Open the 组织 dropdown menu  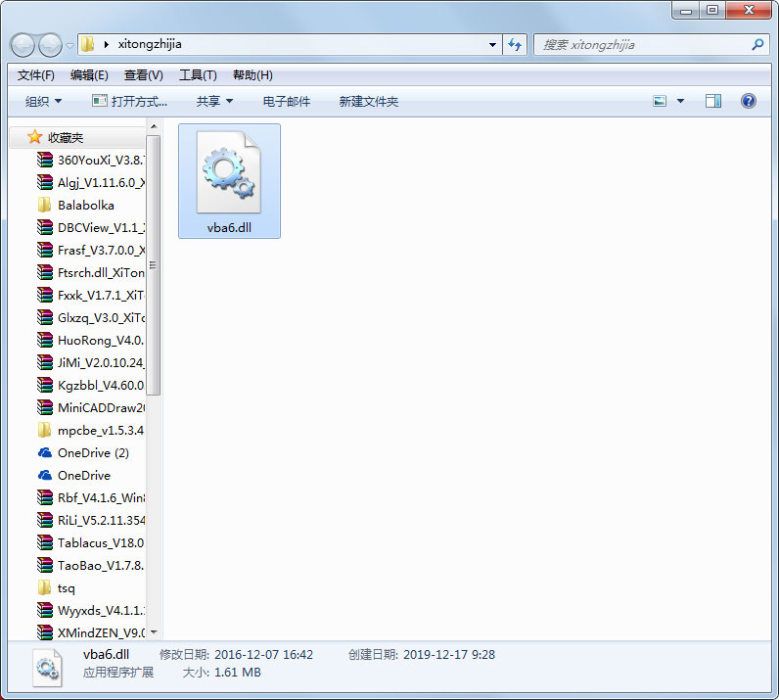click(43, 101)
